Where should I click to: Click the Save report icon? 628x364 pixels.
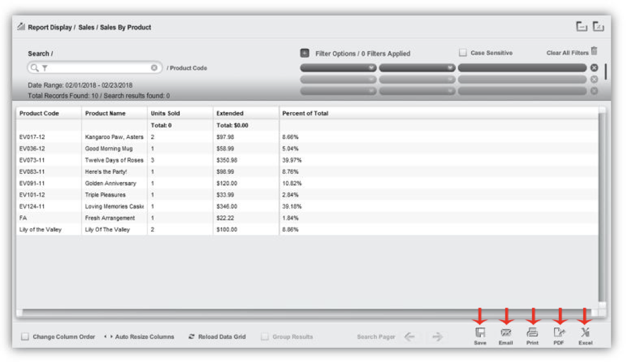[480, 333]
